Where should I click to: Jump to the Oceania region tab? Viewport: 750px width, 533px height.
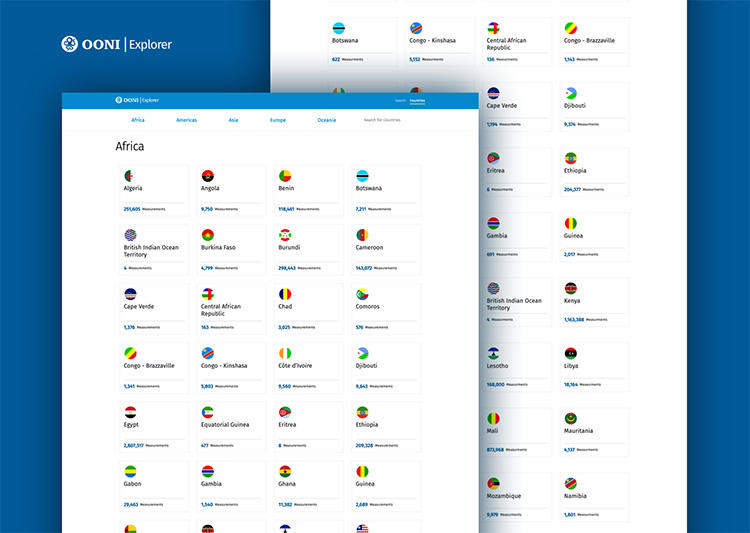327,120
